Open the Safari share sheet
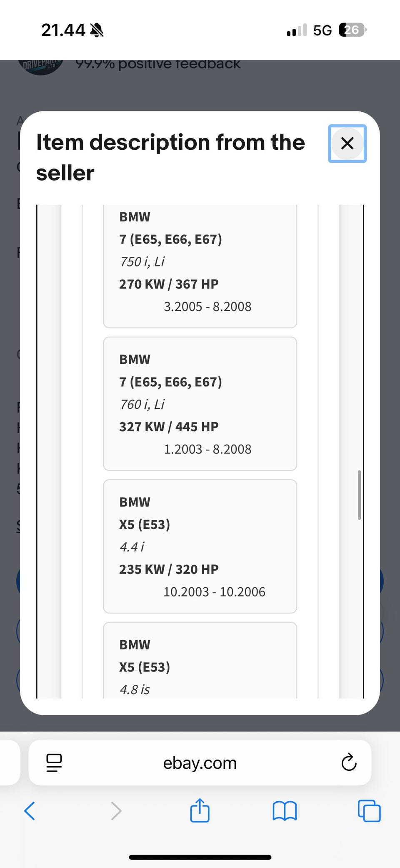Viewport: 400px width, 868px height. pyautogui.click(x=200, y=810)
